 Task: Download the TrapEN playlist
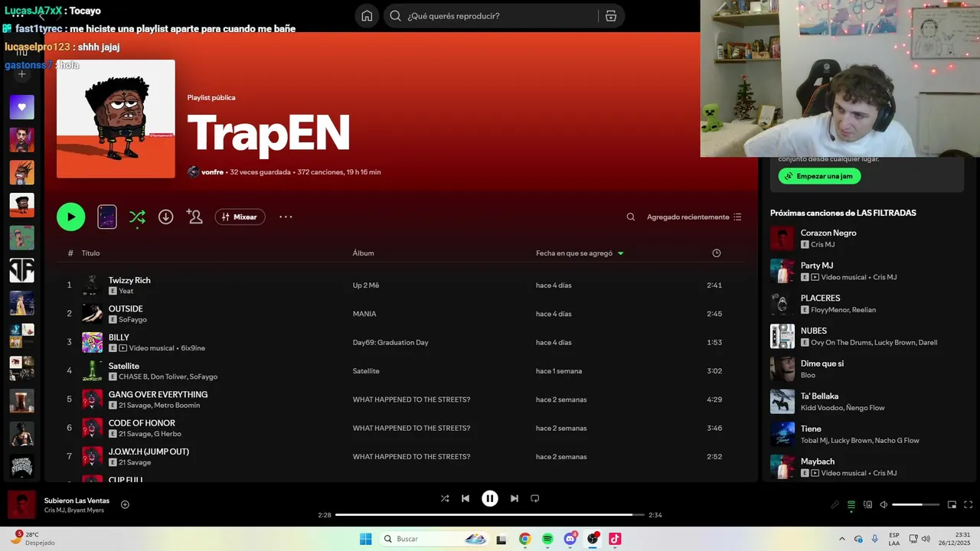[165, 217]
